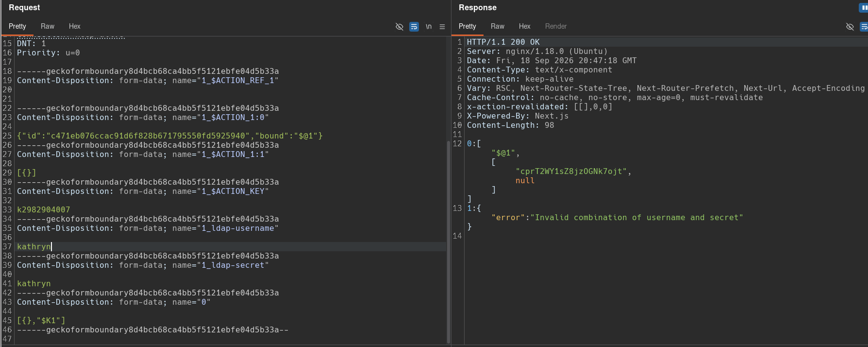Image resolution: width=868 pixels, height=347 pixels.
Task: Click the "Invalid combination" error message line
Action: (618, 218)
